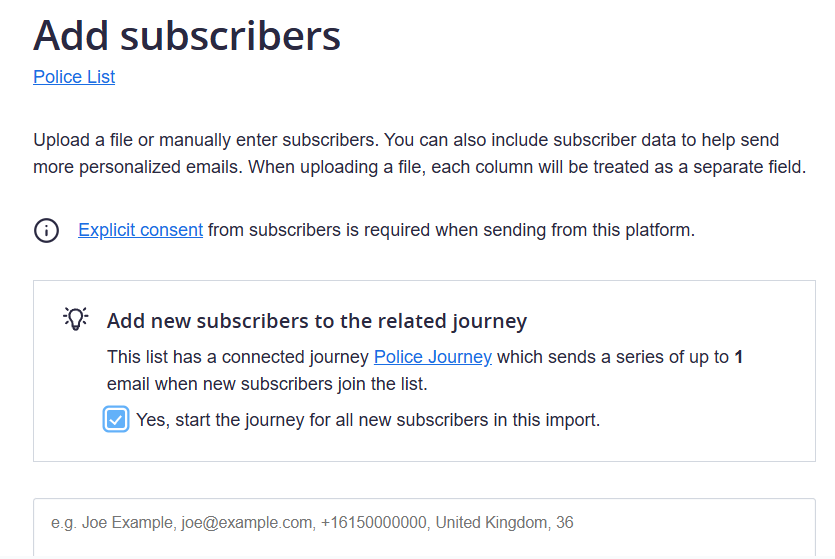This screenshot has width=835, height=559.
Task: Click the 'Add subscribers' page heading
Action: [x=187, y=36]
